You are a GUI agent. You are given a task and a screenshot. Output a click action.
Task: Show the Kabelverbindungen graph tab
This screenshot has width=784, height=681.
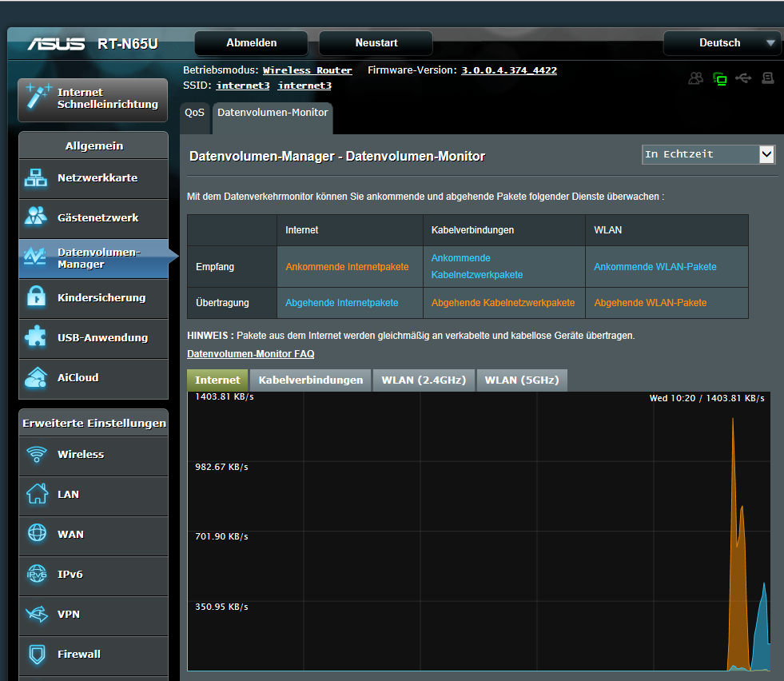point(311,380)
